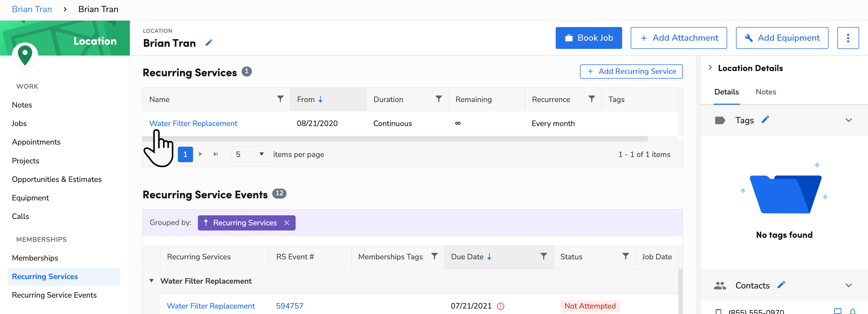The width and height of the screenshot is (868, 314).
Task: Click the tag label icon in Tags section
Action: tap(720, 120)
